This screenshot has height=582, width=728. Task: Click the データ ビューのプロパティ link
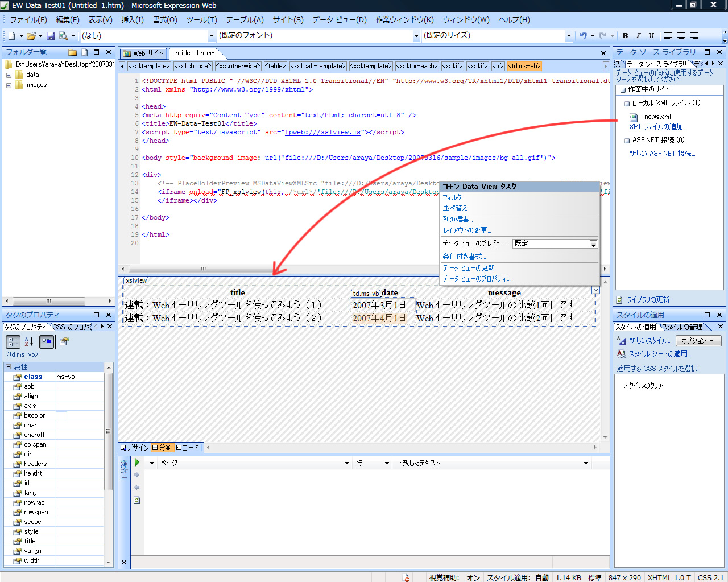pos(477,279)
